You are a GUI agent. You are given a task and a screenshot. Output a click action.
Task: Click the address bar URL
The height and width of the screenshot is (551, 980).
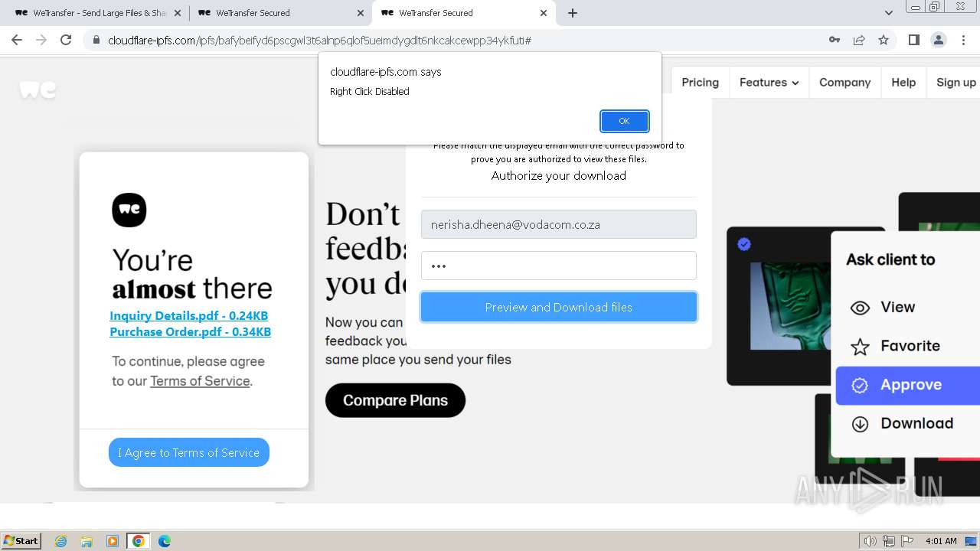(319, 40)
